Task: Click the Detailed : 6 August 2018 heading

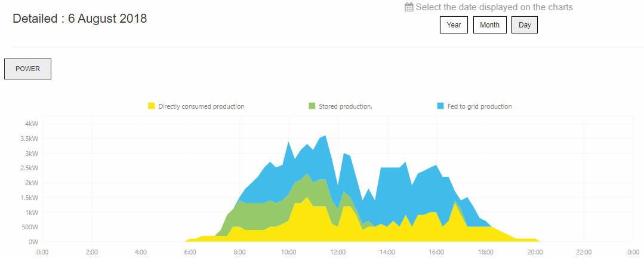Action: point(79,19)
